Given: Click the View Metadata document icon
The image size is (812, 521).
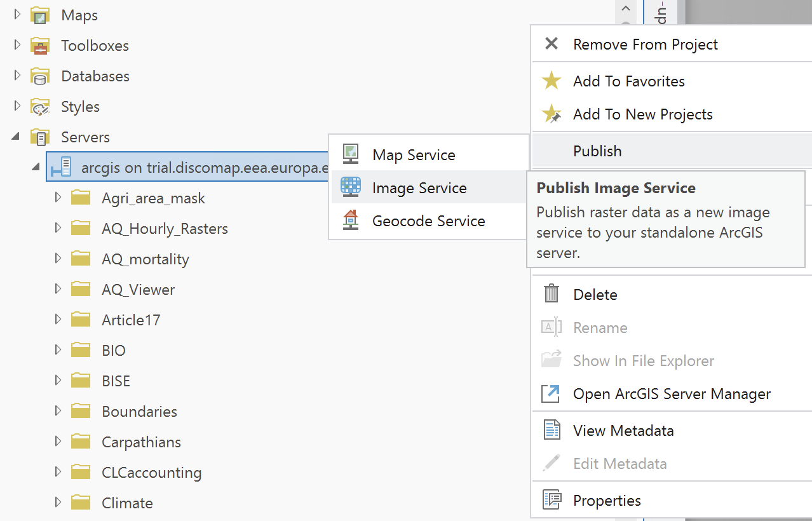Looking at the screenshot, I should (551, 430).
